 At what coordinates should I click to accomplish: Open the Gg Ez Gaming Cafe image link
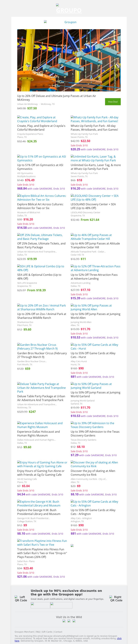[42, 464]
